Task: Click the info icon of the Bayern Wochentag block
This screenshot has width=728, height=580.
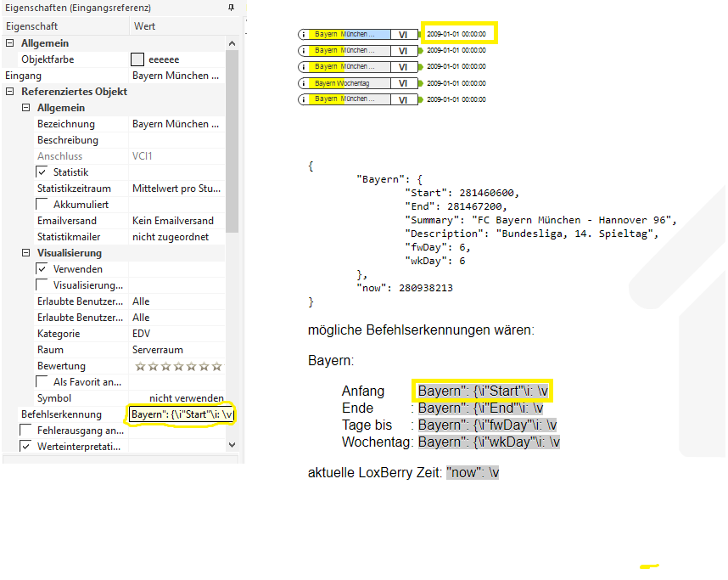Action: click(304, 83)
